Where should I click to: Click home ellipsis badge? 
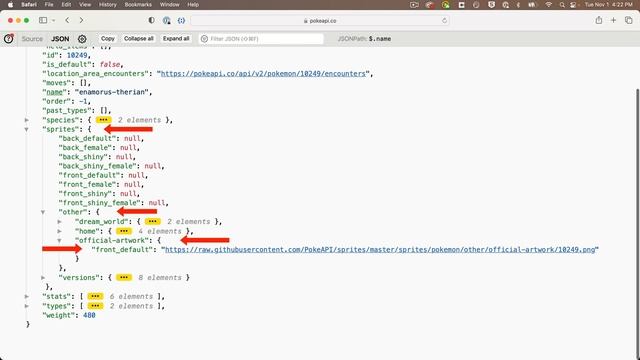(x=124, y=231)
